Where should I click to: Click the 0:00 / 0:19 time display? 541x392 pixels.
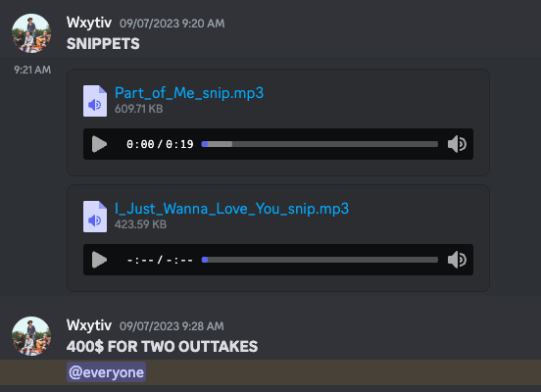(160, 144)
